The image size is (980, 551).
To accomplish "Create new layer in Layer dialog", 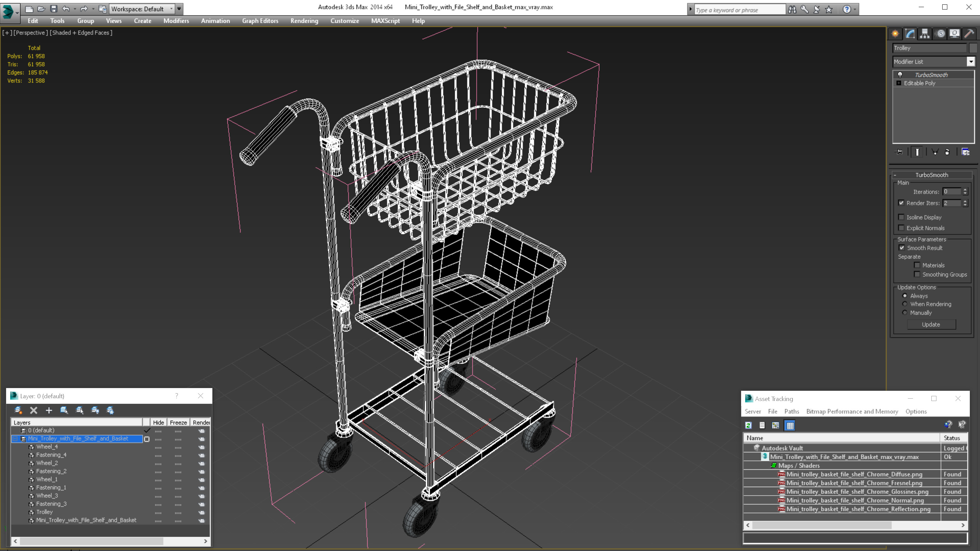I will pos(18,410).
